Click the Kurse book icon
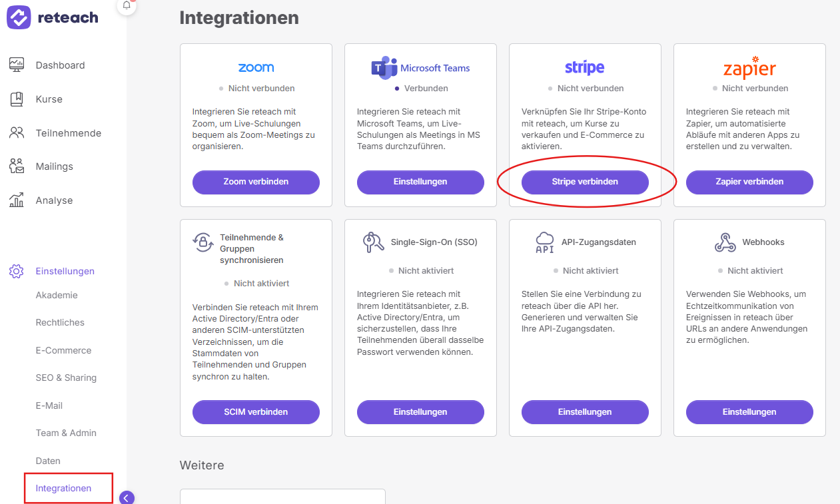The image size is (840, 504). pos(17,99)
